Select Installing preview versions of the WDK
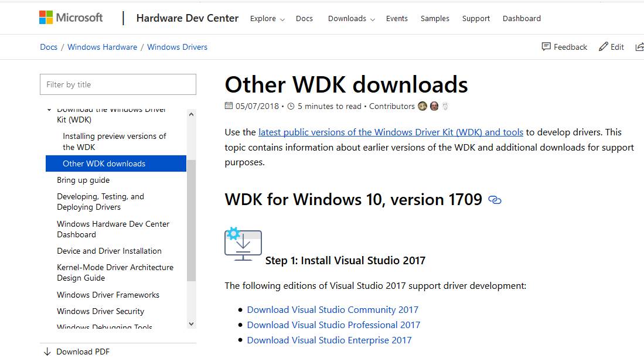Image resolution: width=644 pixels, height=358 pixels. pyautogui.click(x=115, y=142)
